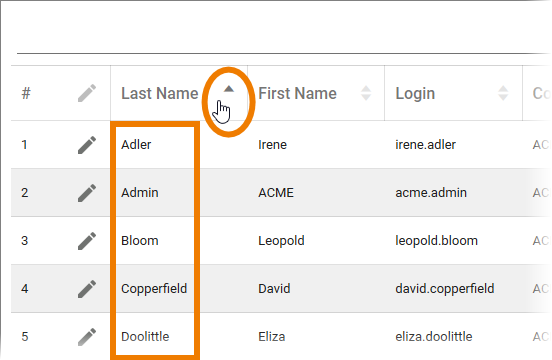Select the david.copperfield login cell
This screenshot has height=360, width=552.
click(445, 289)
